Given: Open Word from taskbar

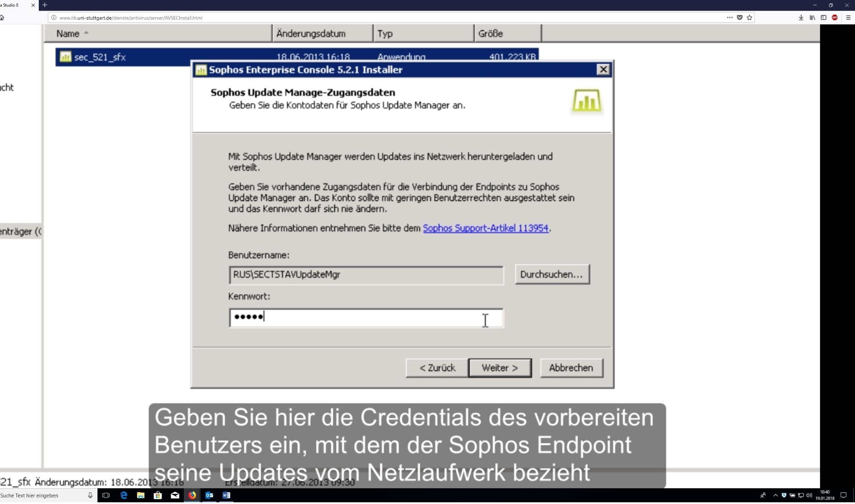Looking at the screenshot, I should [x=226, y=495].
